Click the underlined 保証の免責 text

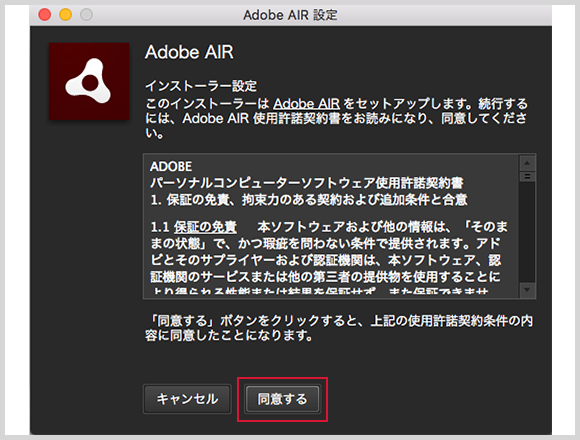(205, 227)
